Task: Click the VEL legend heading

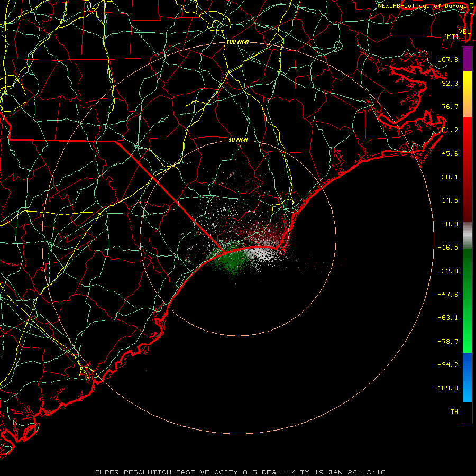Action: coord(465,32)
